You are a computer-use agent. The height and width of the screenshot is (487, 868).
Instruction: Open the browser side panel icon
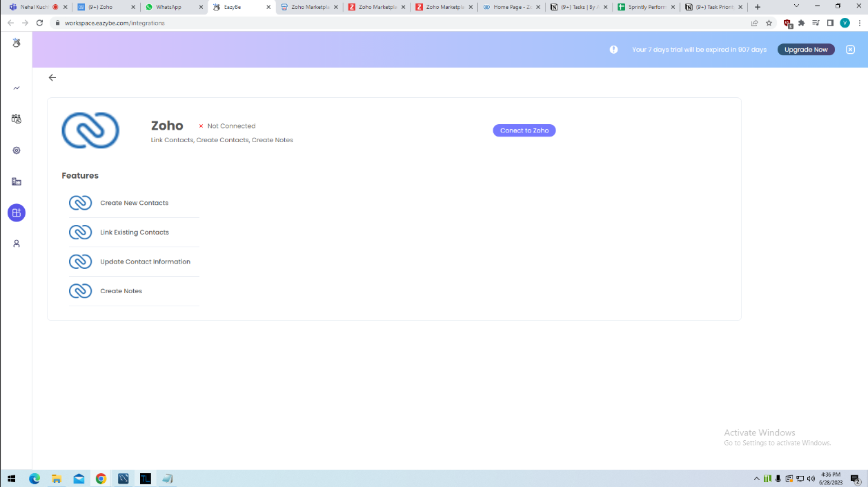point(830,23)
